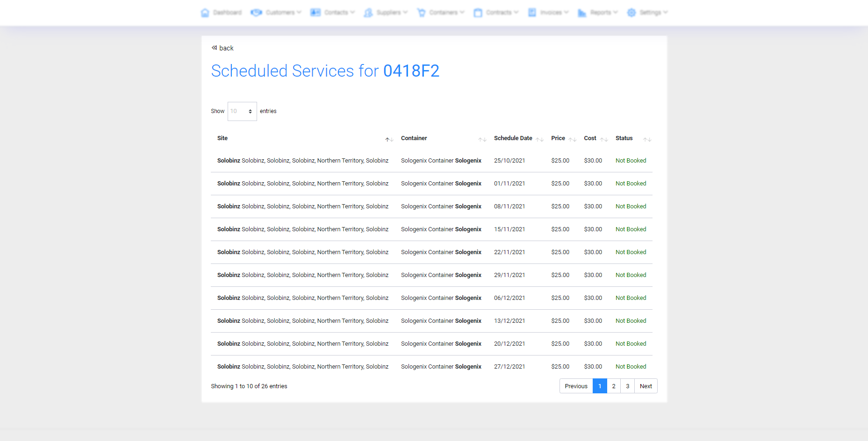Go to pagination page 2
The height and width of the screenshot is (441, 868).
(x=614, y=386)
